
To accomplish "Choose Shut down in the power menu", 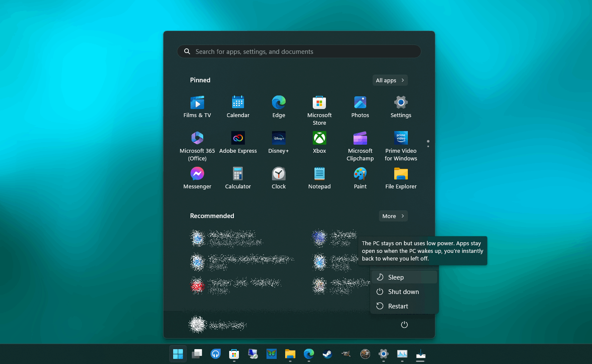I will point(404,291).
